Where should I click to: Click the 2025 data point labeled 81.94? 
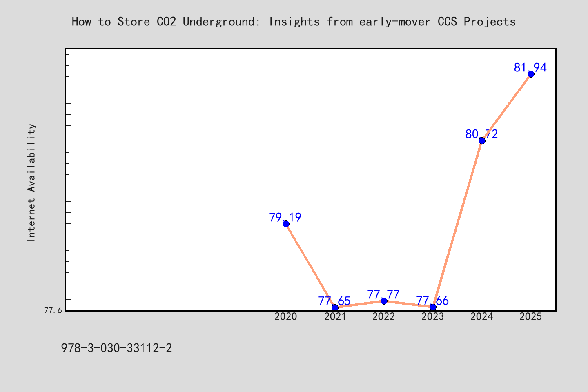pos(531,74)
